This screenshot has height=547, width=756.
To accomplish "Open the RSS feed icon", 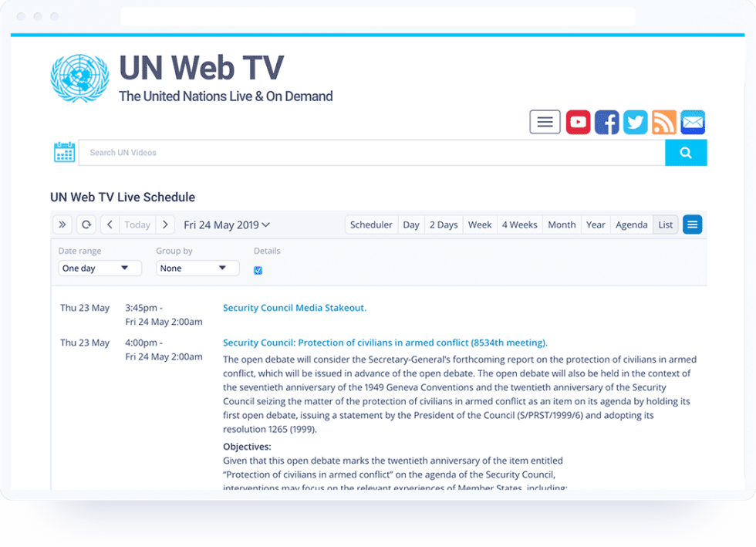I will tap(663, 122).
